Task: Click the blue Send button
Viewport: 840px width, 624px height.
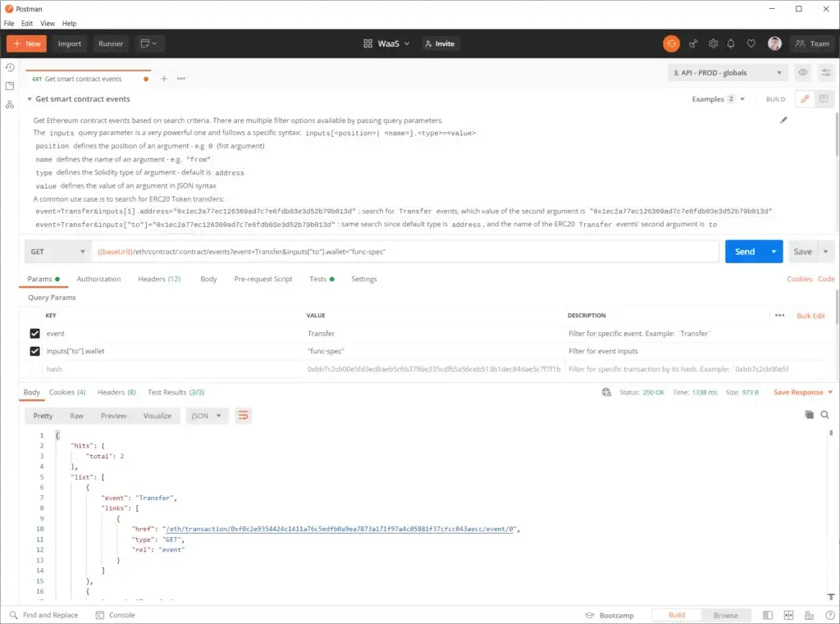Action: click(745, 252)
